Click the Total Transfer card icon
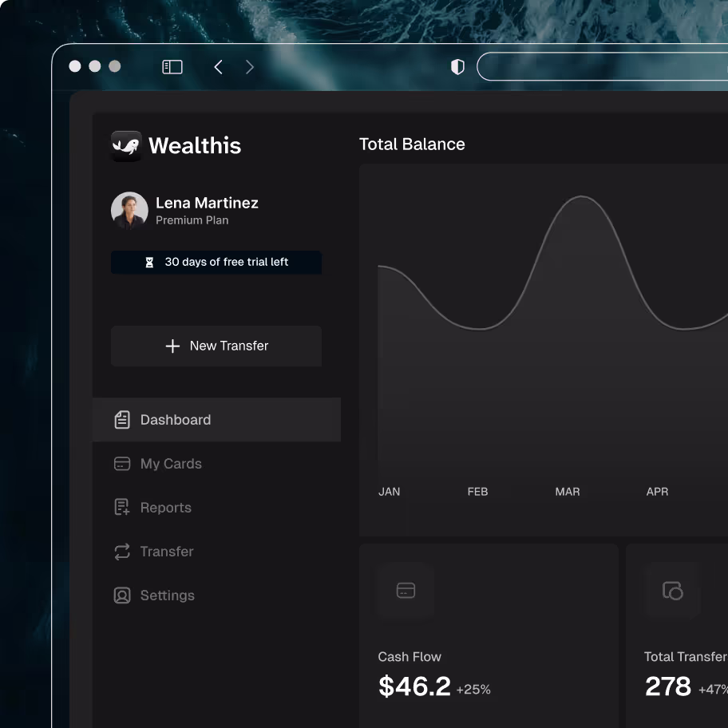 [673, 591]
